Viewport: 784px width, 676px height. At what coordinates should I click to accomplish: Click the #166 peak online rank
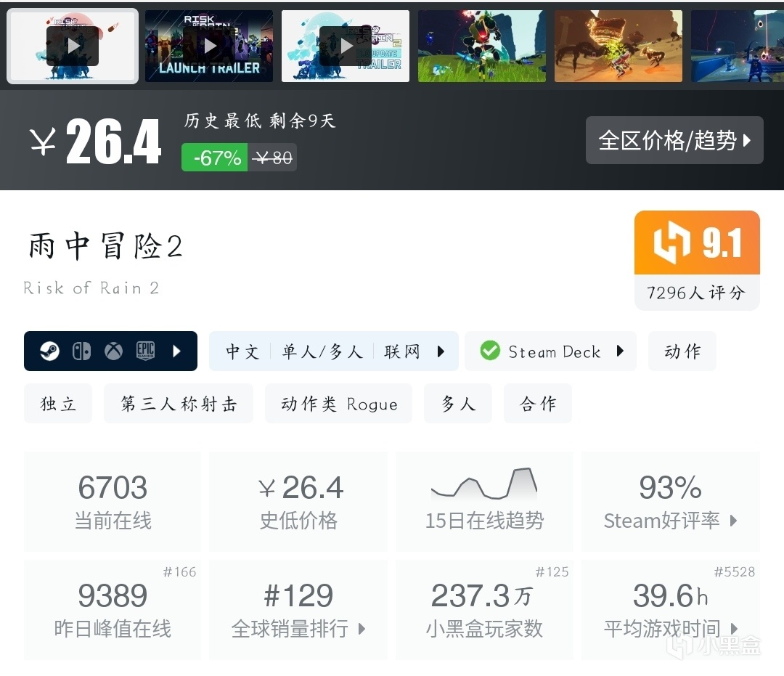[x=179, y=572]
